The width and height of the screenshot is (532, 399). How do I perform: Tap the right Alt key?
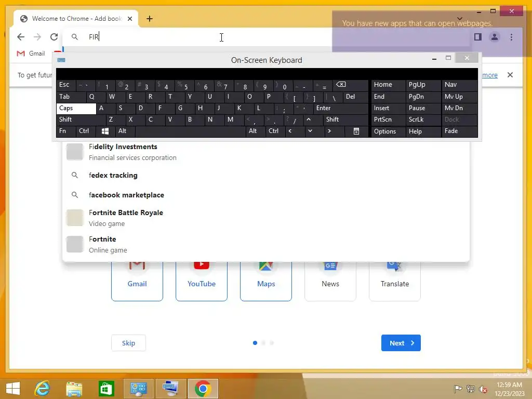coord(256,131)
